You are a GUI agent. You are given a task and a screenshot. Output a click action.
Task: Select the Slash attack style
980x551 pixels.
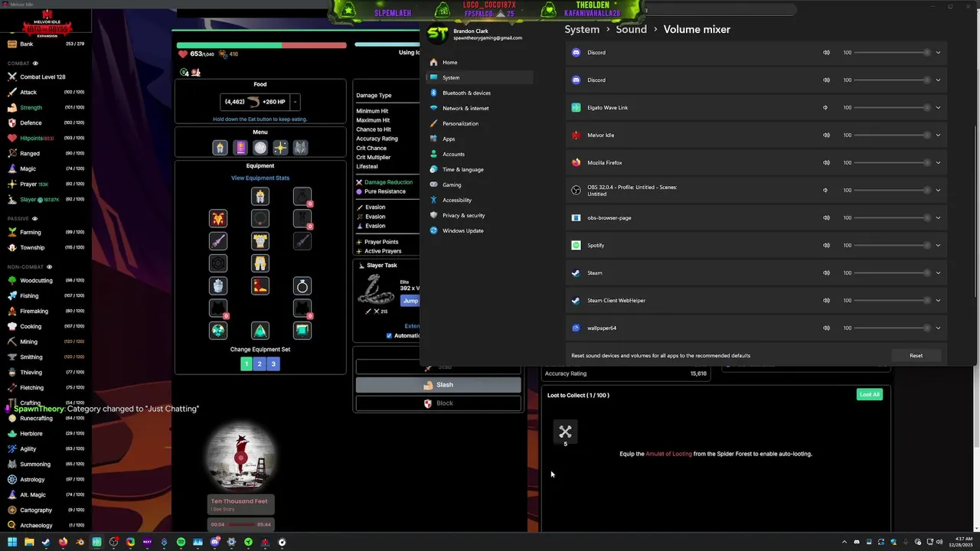438,385
